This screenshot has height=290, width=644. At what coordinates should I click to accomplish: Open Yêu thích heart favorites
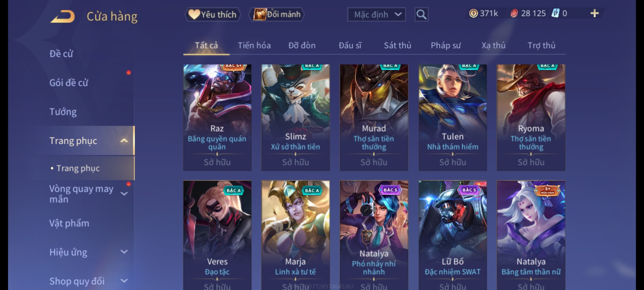[x=213, y=14]
